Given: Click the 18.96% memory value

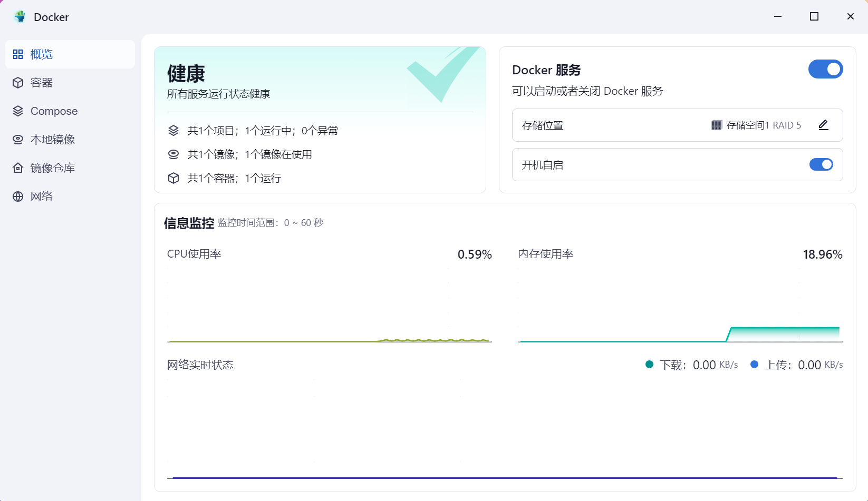Looking at the screenshot, I should (823, 254).
